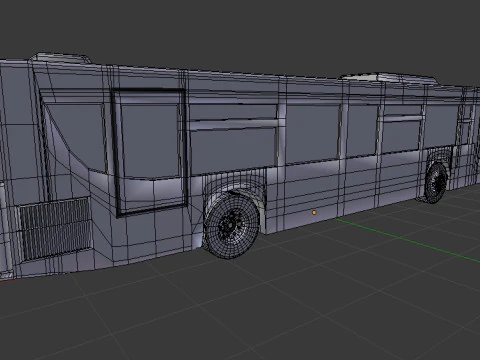Image resolution: width=480 pixels, height=360 pixels.
Task: Click the dark-framed door panel on the bus
Action: [x=150, y=152]
